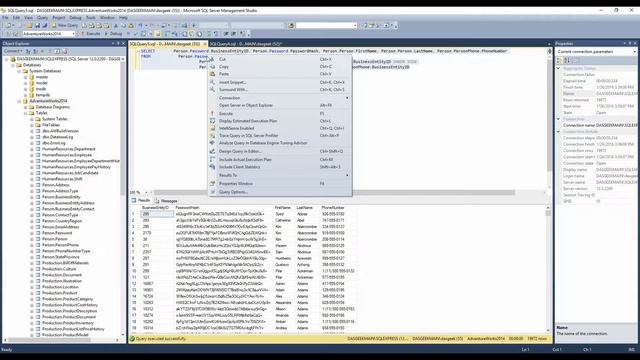Screen dimensions: 640x360
Task: Click the Messages tab icon
Action: pos(157,201)
